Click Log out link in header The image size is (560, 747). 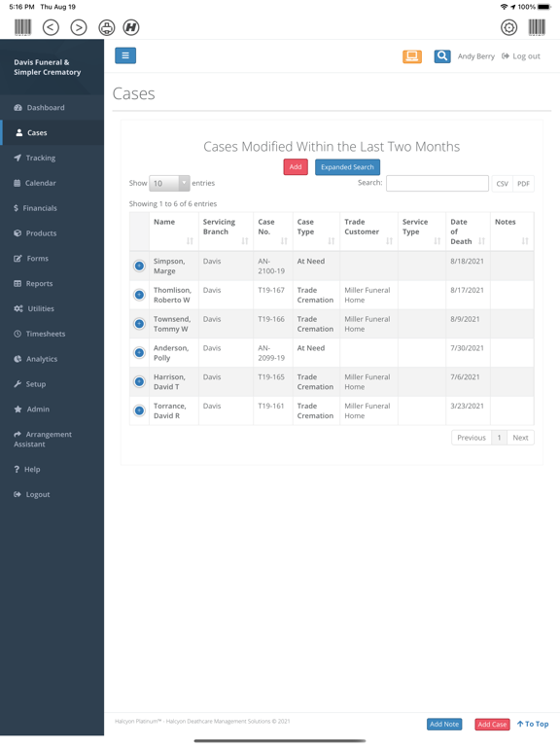[x=521, y=56]
